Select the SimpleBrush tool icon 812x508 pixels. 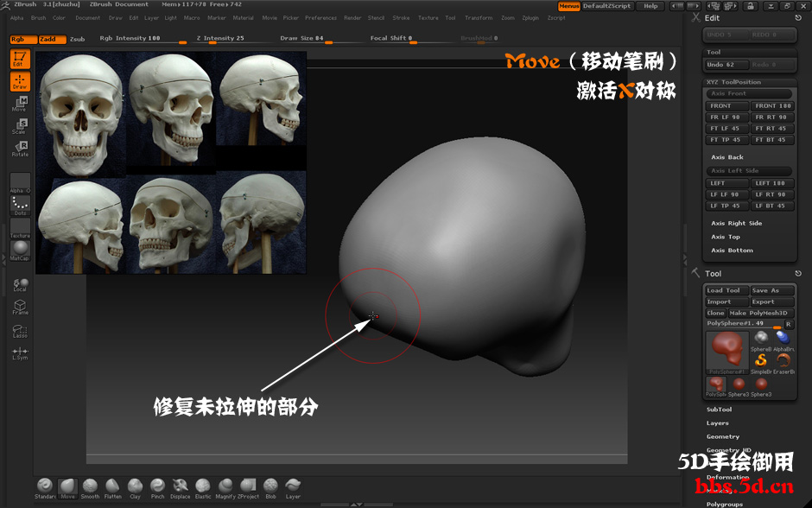click(761, 363)
